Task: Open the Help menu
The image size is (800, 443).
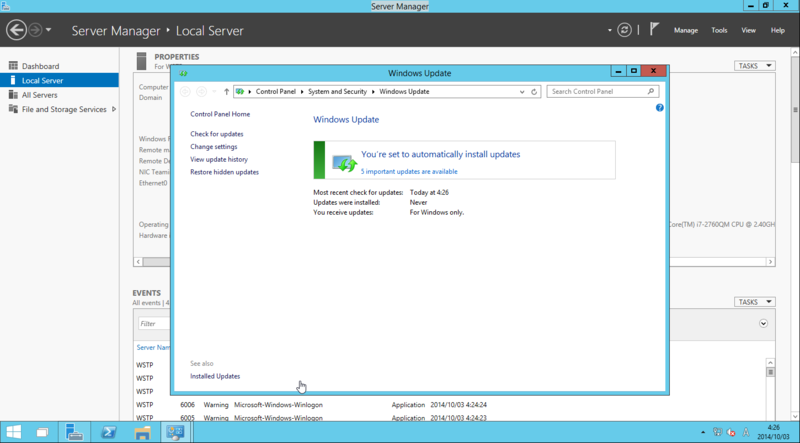Action: [778, 30]
